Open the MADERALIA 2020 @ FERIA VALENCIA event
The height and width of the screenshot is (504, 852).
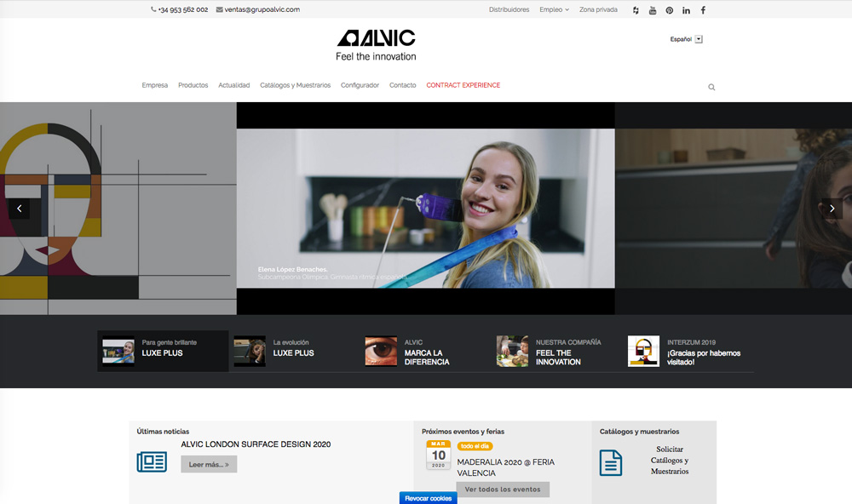point(506,467)
